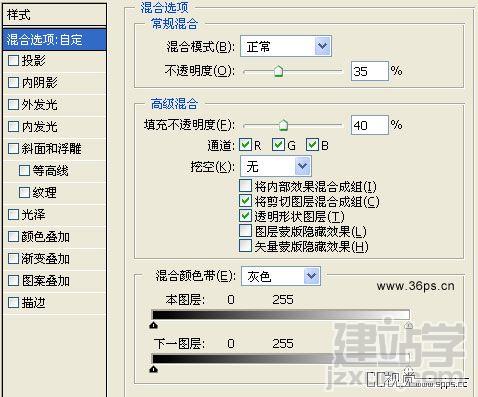This screenshot has height=397, width=478.
Task: Click the fill opacity field showing 40
Action: pyautogui.click(x=370, y=125)
